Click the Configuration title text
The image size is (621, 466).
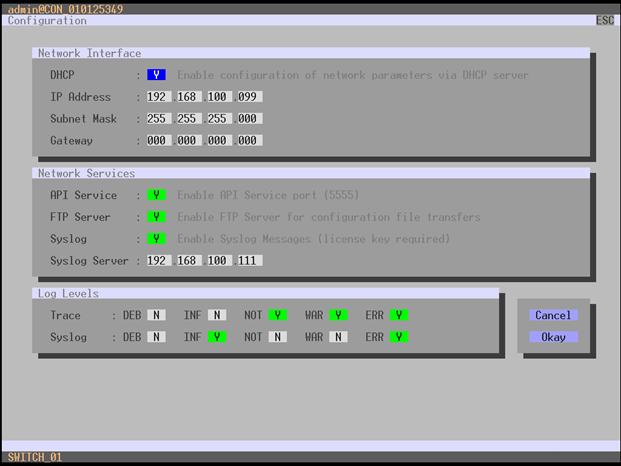tap(47, 21)
